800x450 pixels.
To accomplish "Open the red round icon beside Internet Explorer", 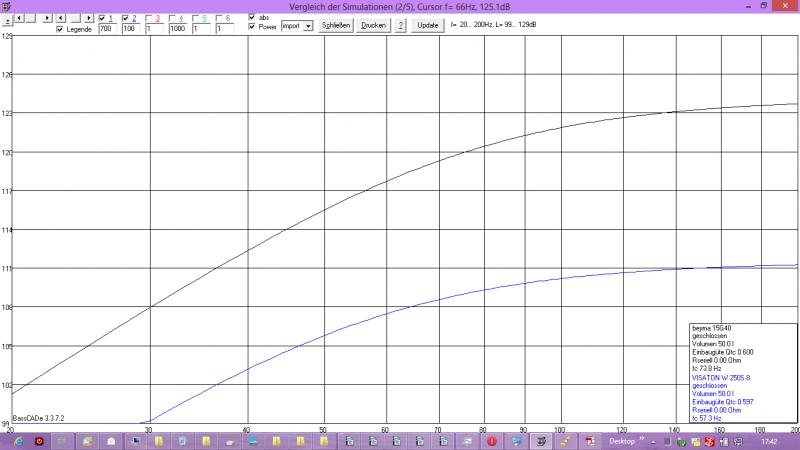I will 39,441.
